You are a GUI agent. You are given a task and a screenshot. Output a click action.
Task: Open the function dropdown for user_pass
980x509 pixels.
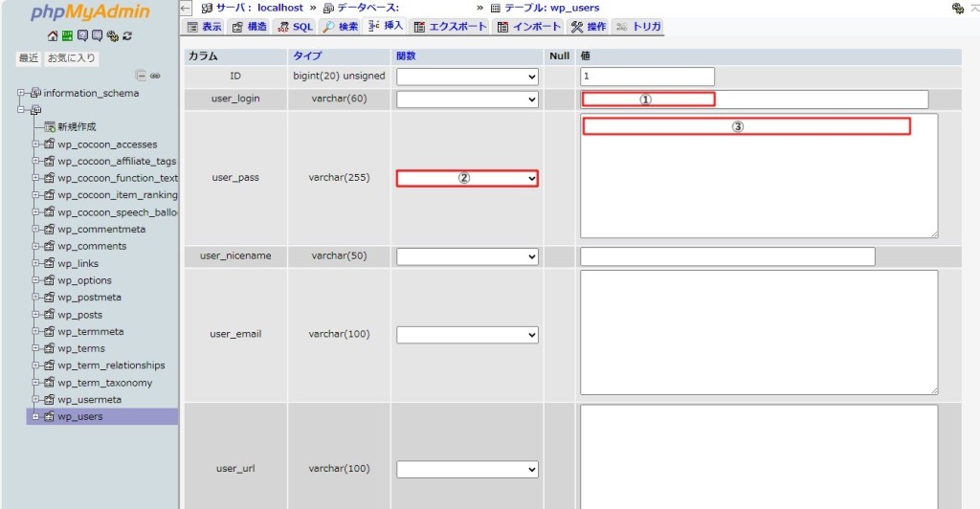tap(467, 178)
